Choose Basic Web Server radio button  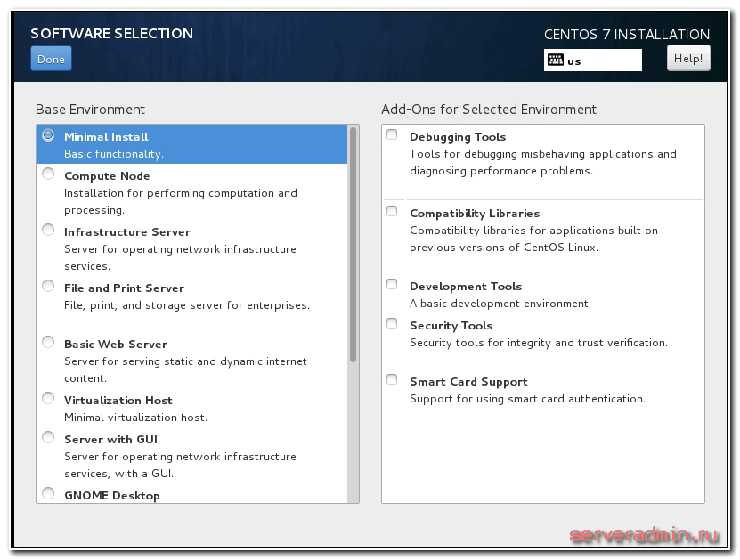pyautogui.click(x=48, y=343)
